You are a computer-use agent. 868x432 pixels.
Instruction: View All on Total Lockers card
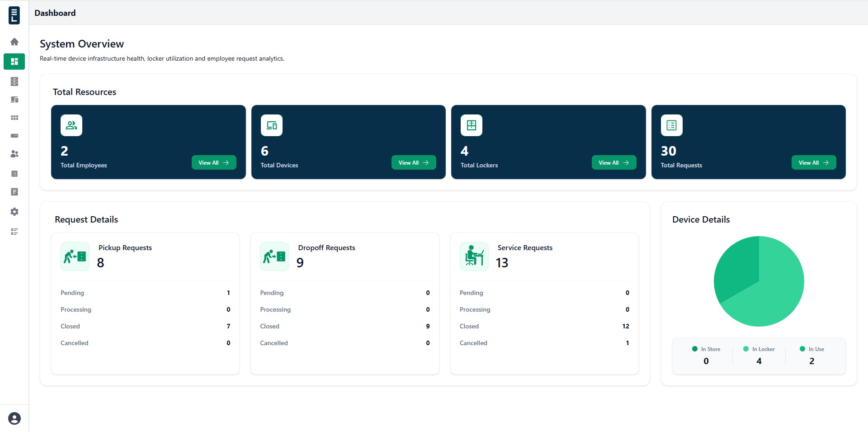point(614,162)
